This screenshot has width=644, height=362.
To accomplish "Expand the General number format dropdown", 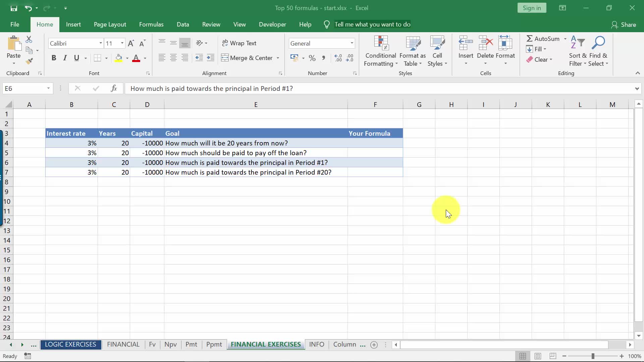I will (352, 43).
